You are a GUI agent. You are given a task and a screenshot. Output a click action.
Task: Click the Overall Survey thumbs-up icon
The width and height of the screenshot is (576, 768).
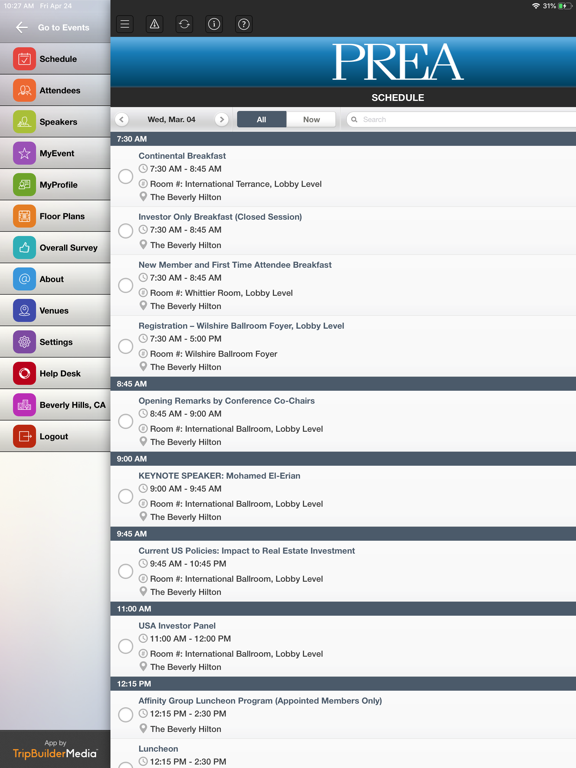24,247
